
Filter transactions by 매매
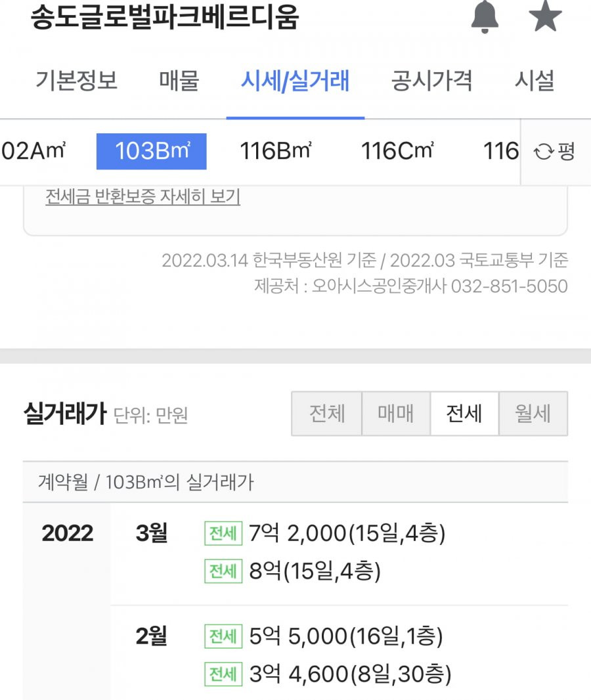pyautogui.click(x=396, y=414)
